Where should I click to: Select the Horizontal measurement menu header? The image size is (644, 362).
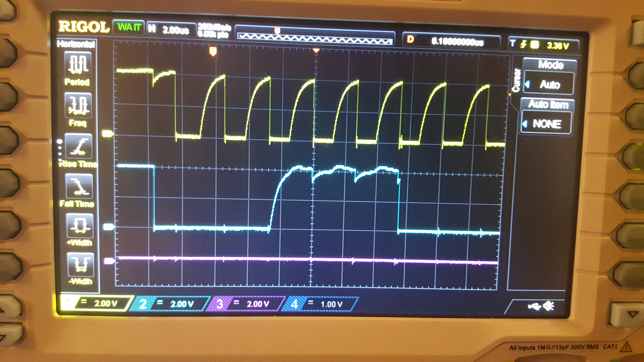76,44
